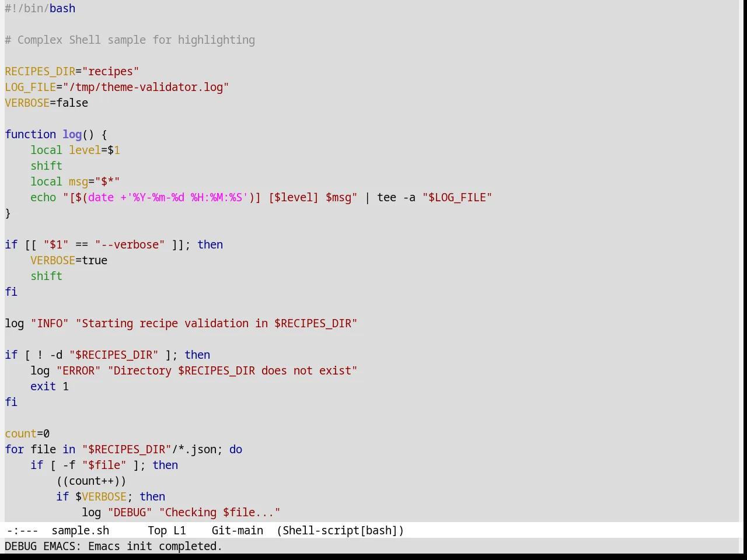This screenshot has width=747, height=560.
Task: Click the exit 1 statement
Action: point(50,386)
